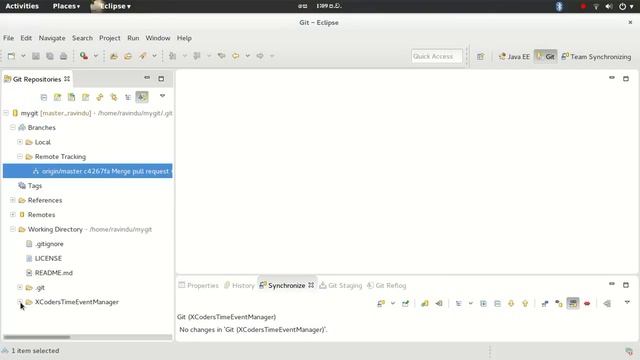Collapse all in Git Repositories toolbar
This screenshot has width=640, height=360.
point(44,97)
